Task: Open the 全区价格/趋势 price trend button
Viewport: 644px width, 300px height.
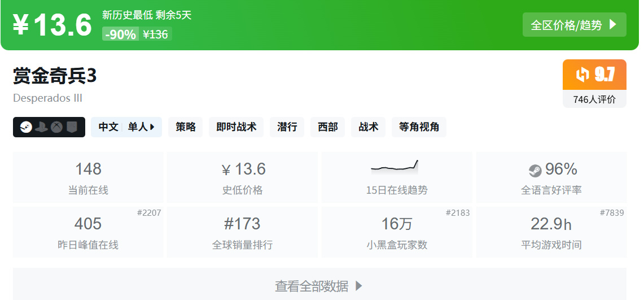Action: coord(574,25)
